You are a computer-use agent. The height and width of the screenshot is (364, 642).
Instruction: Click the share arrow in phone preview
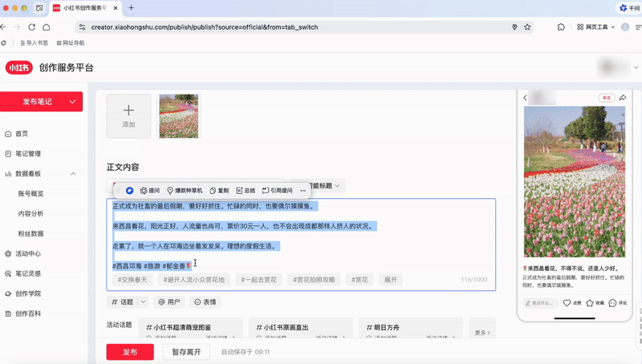(x=623, y=98)
